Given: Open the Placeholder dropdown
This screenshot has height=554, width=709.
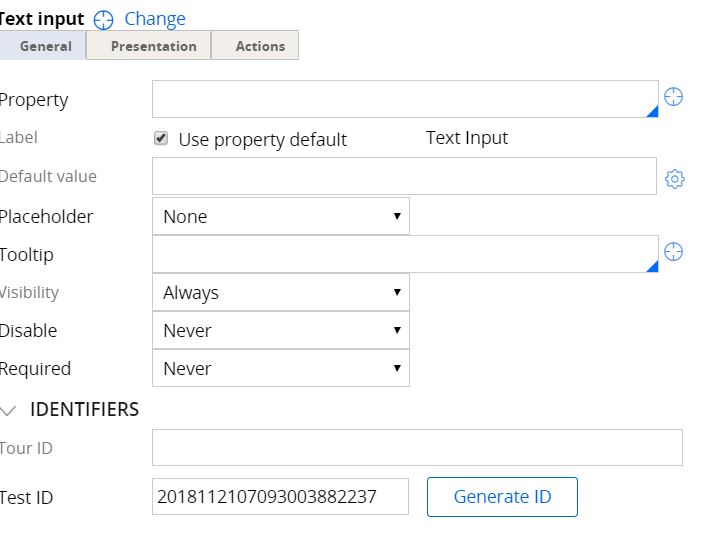Looking at the screenshot, I should (281, 216).
